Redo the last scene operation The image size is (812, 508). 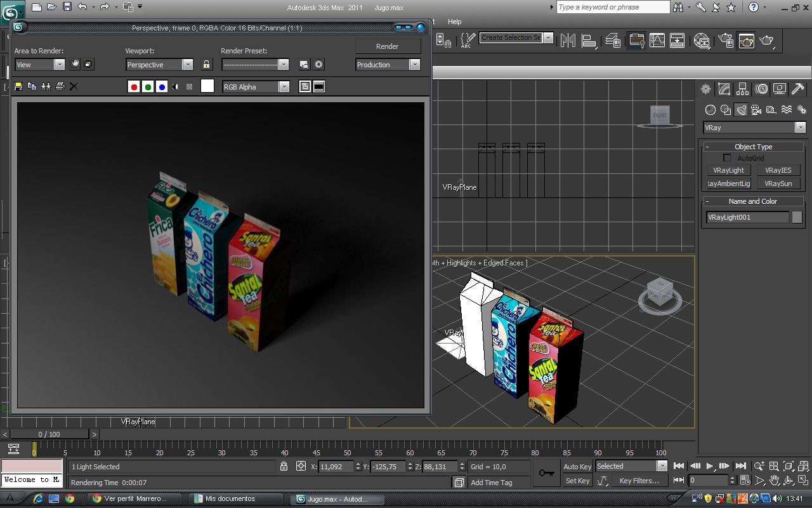pos(105,7)
